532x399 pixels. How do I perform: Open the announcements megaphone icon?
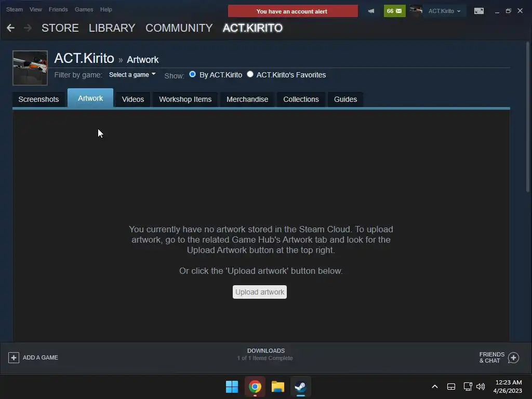click(371, 11)
